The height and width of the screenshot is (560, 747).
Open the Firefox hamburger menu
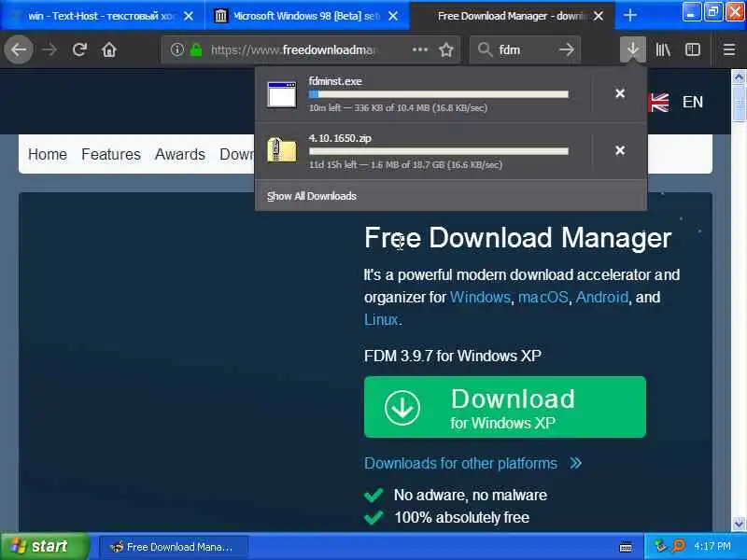coord(729,49)
